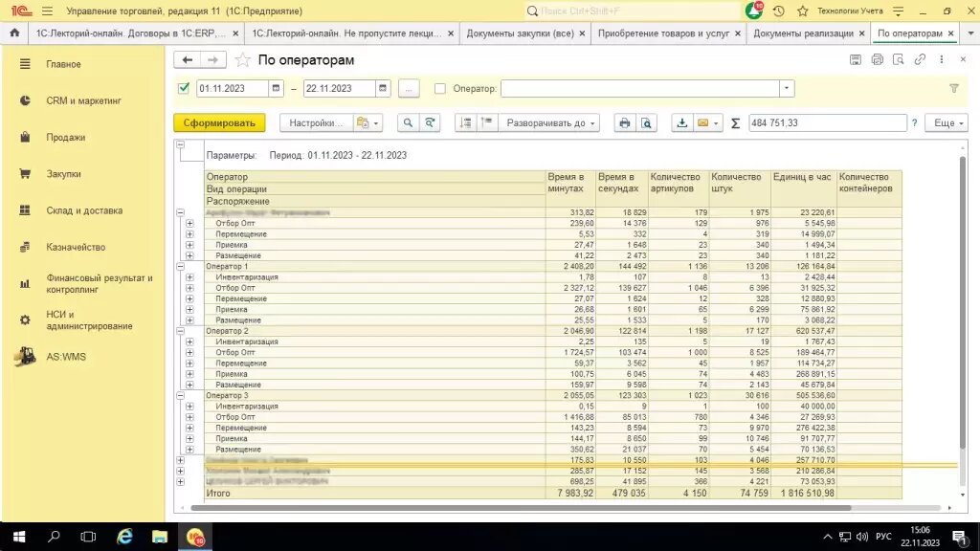This screenshot has width=980, height=551.
Task: Open the Windows Start menu
Action: pos(19,537)
